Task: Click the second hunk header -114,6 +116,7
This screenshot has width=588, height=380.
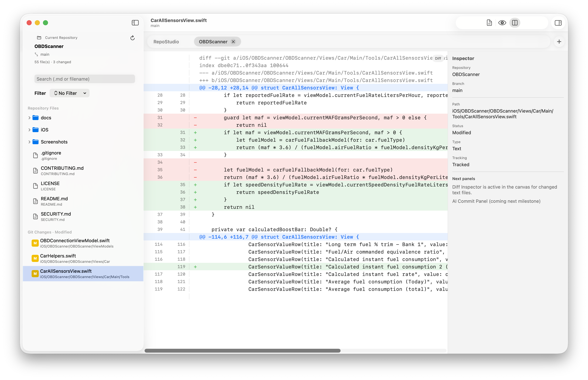Action: tap(295, 237)
